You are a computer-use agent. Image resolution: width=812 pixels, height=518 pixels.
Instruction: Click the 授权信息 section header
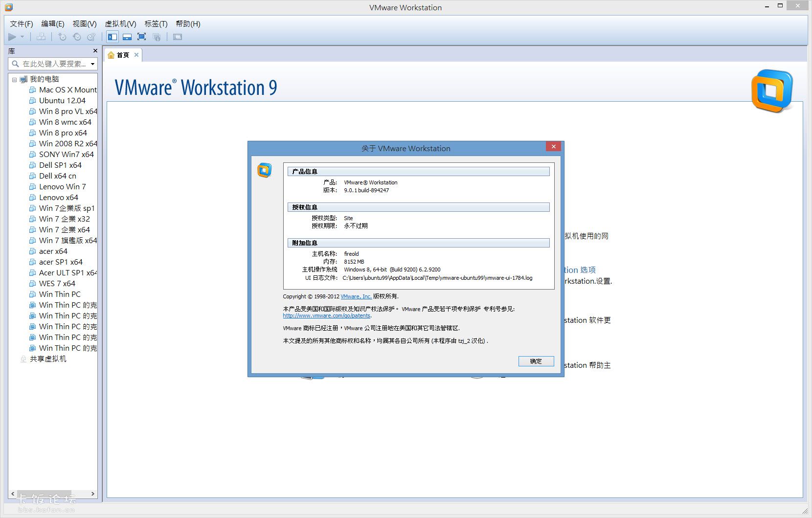tap(418, 207)
